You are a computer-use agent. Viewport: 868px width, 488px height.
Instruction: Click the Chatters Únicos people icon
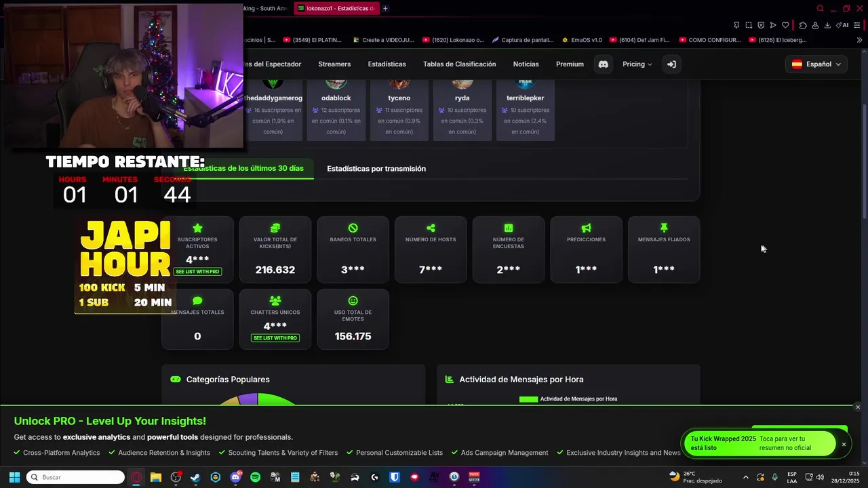tap(275, 300)
